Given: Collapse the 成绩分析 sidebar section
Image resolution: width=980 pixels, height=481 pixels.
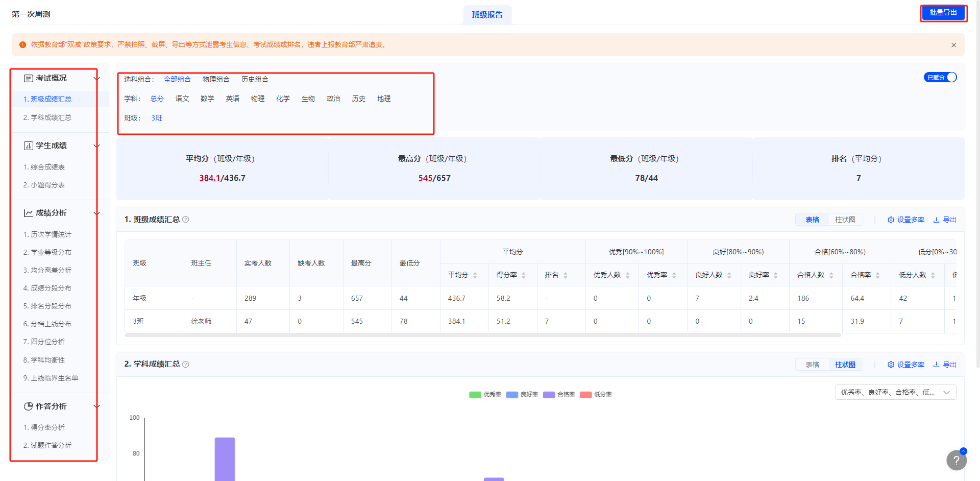Looking at the screenshot, I should 96,213.
